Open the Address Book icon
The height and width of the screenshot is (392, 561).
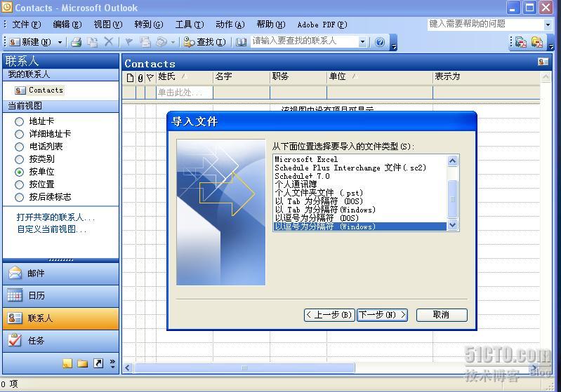[241, 42]
